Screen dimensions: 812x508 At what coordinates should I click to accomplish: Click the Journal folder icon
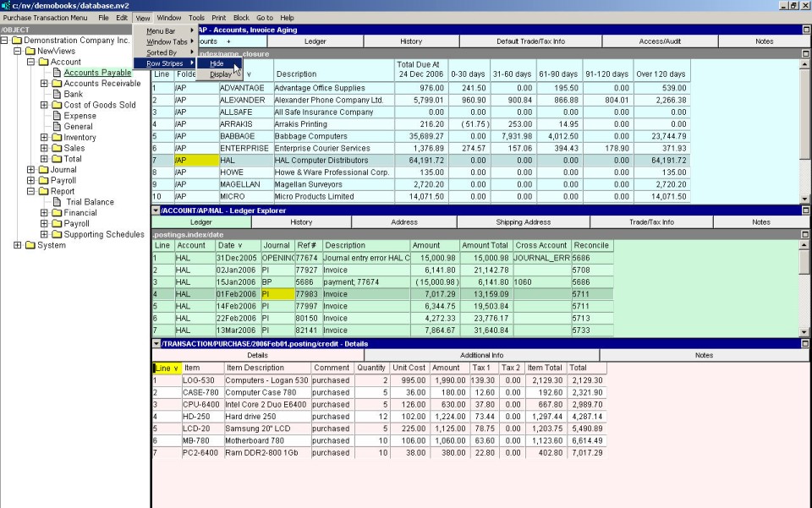pyautogui.click(x=42, y=170)
